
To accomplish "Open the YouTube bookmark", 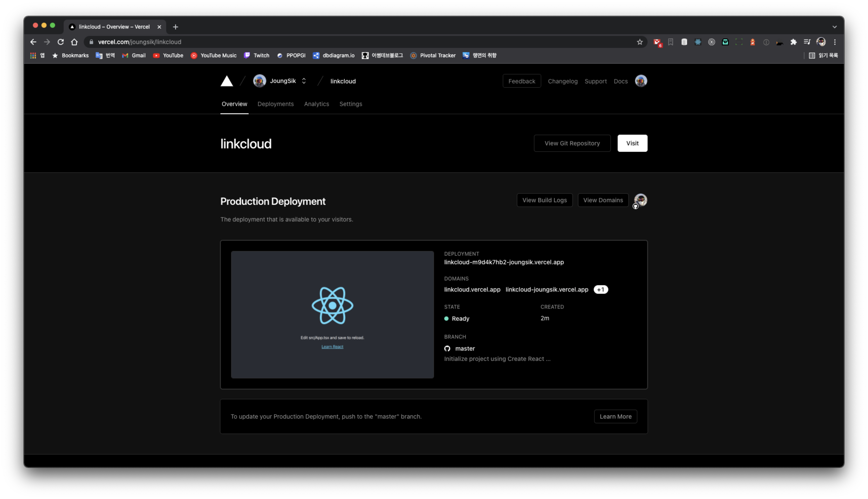I will click(168, 56).
